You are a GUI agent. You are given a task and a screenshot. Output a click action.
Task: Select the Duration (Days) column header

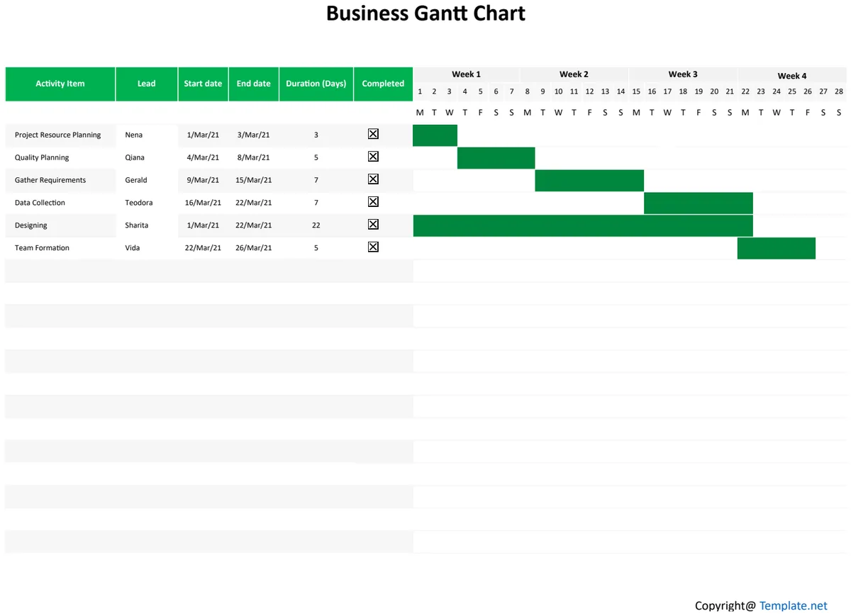316,84
